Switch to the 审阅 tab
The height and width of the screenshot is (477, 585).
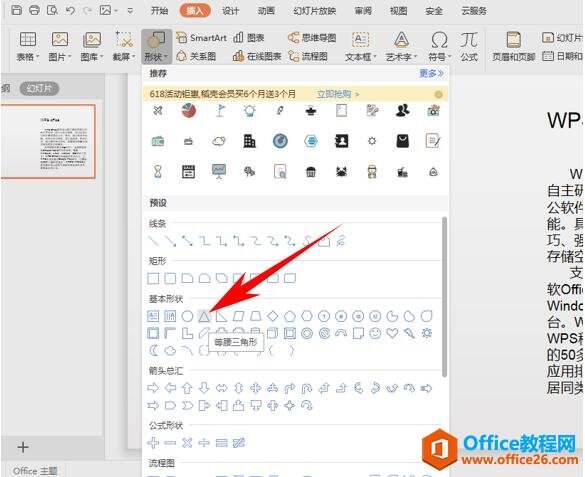(363, 11)
